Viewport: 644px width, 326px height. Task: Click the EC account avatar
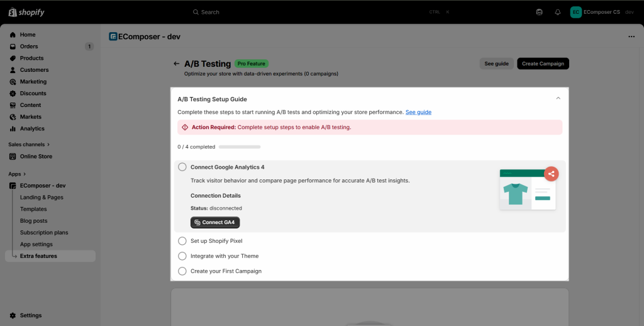[576, 12]
